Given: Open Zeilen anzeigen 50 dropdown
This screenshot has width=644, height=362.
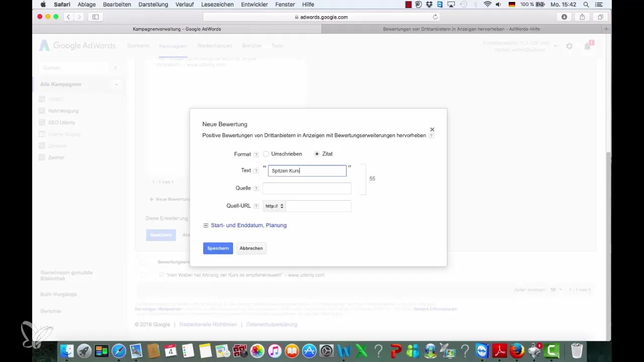Looking at the screenshot, I should coord(556,290).
